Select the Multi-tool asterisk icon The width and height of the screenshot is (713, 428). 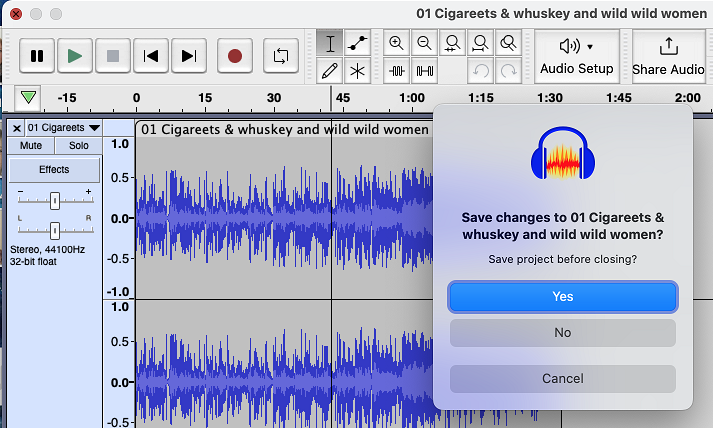[357, 71]
